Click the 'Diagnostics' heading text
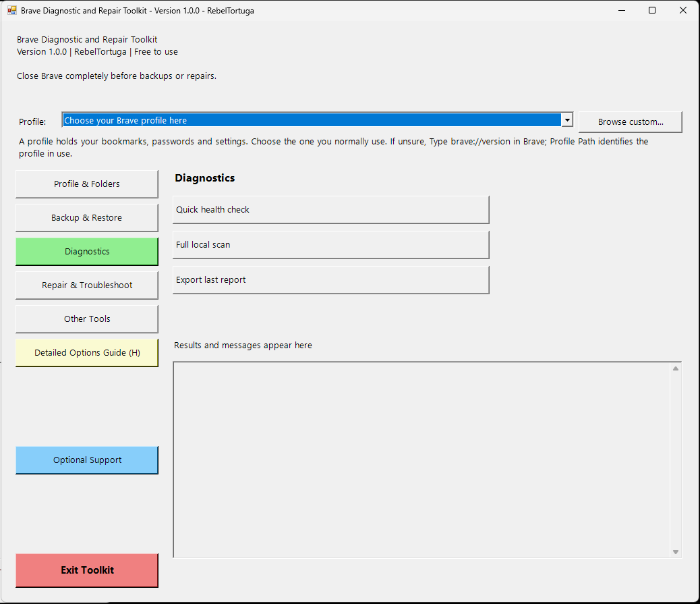Screen dimensions: 700x604 coord(205,177)
